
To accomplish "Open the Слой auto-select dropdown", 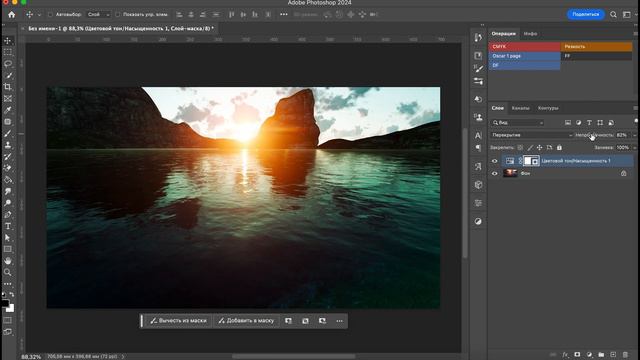I will [99, 14].
